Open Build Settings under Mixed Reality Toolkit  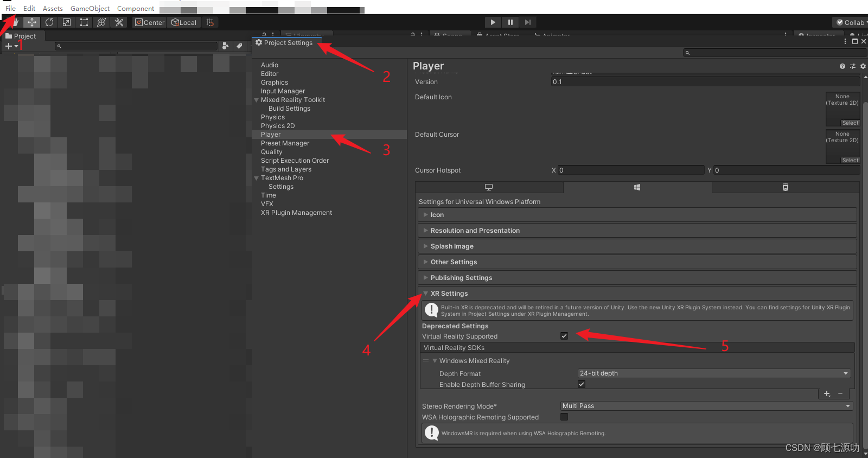(289, 109)
